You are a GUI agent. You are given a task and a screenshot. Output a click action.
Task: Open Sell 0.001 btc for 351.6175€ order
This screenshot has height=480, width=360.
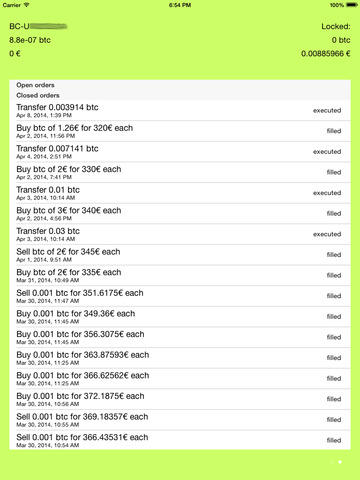point(180,297)
